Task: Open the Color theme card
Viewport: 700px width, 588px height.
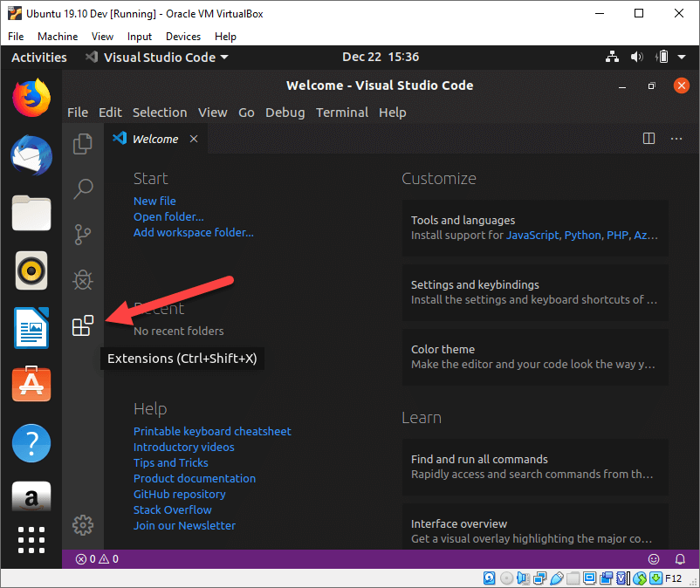Action: pos(535,357)
